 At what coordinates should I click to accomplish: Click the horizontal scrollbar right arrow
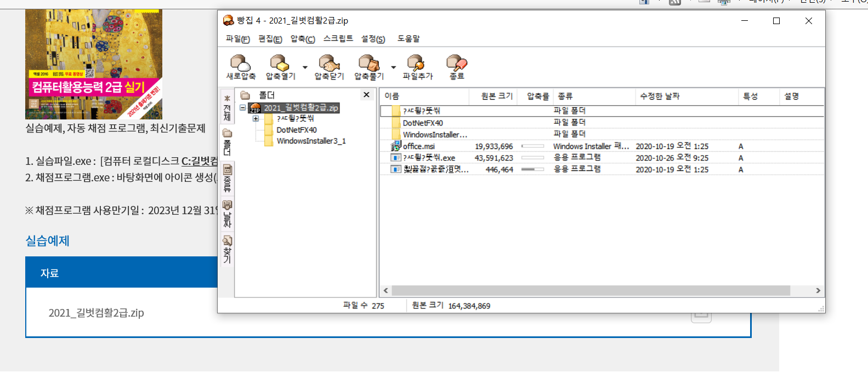point(818,290)
